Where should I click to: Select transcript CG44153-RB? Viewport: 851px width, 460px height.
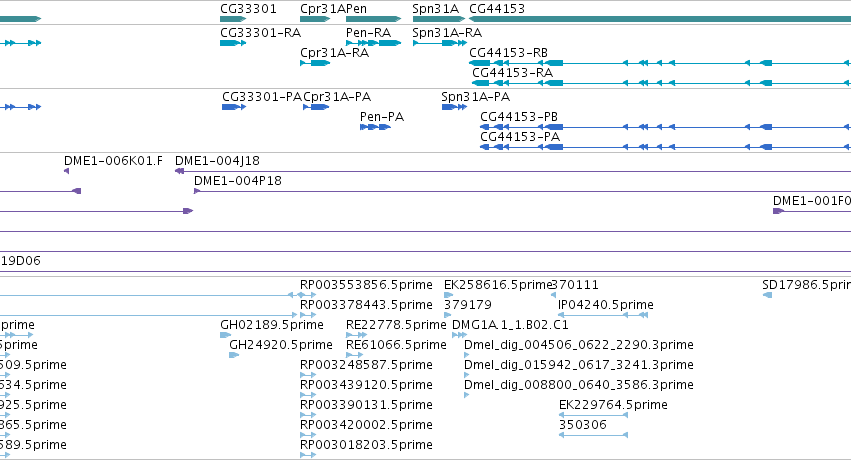click(x=509, y=53)
